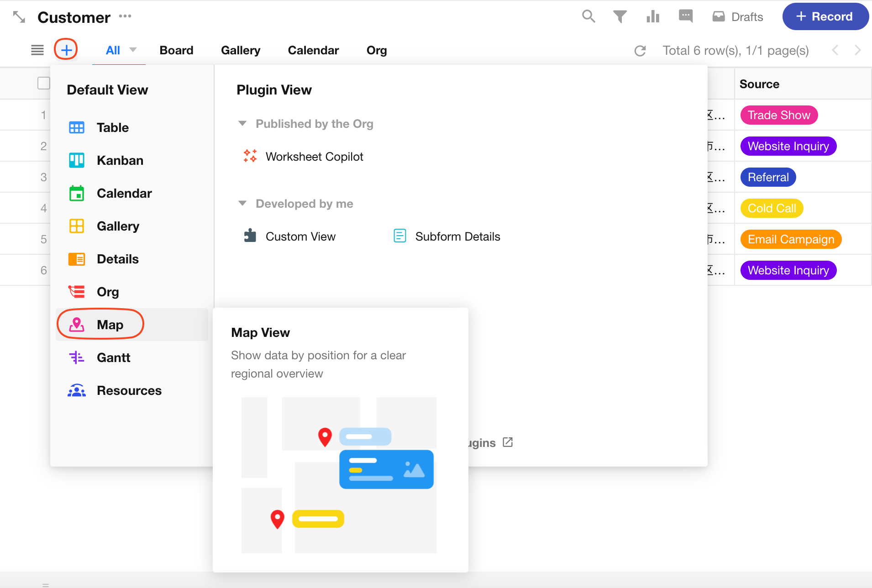Click the search magnifier icon
Viewport: 872px width, 588px height.
[588, 16]
